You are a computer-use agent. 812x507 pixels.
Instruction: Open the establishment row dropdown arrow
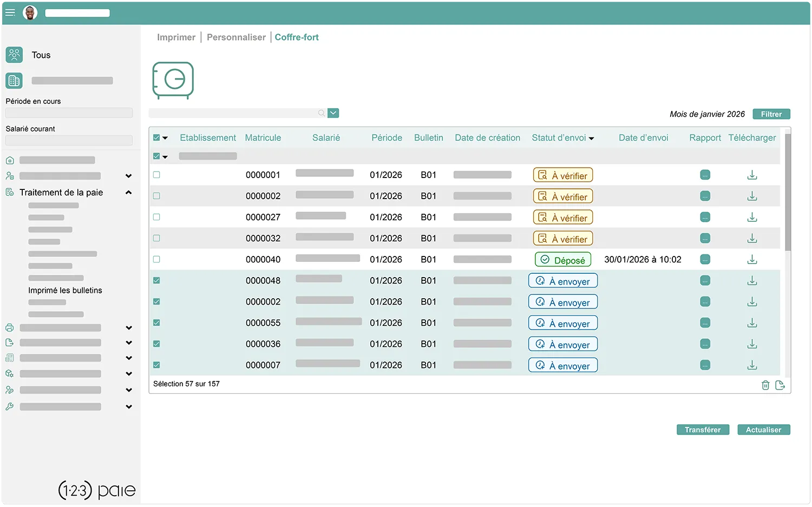[165, 157]
